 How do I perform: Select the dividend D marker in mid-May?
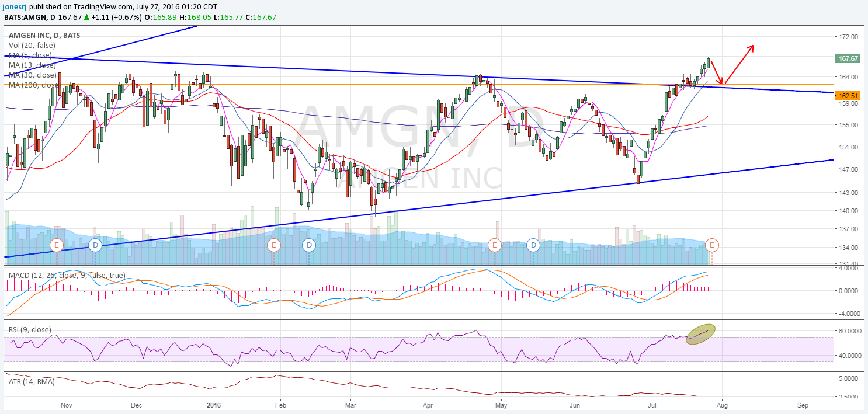coord(533,245)
